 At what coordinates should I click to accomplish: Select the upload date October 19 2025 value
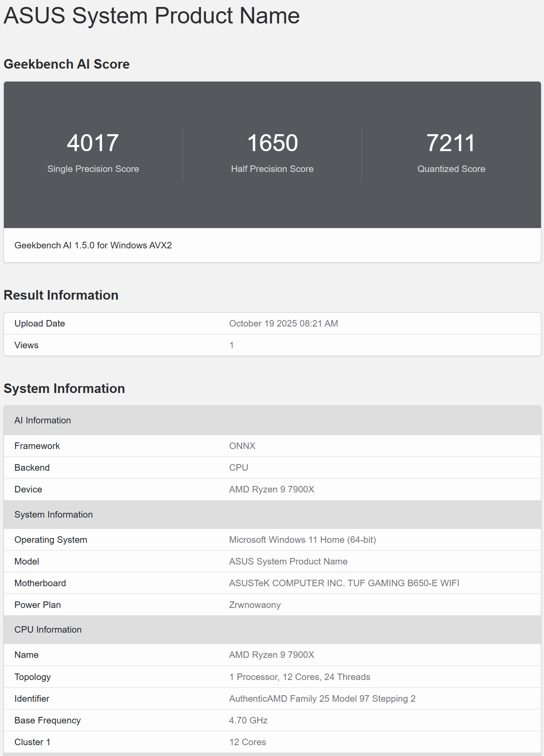(x=283, y=324)
